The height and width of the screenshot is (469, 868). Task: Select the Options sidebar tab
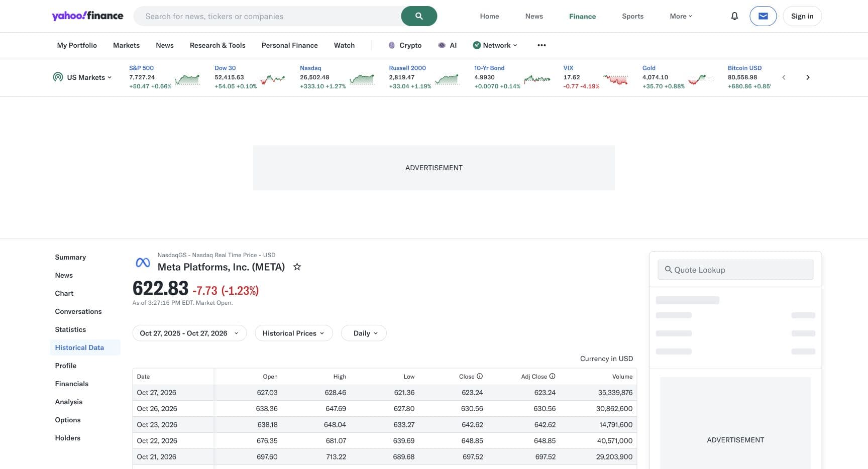click(x=68, y=420)
